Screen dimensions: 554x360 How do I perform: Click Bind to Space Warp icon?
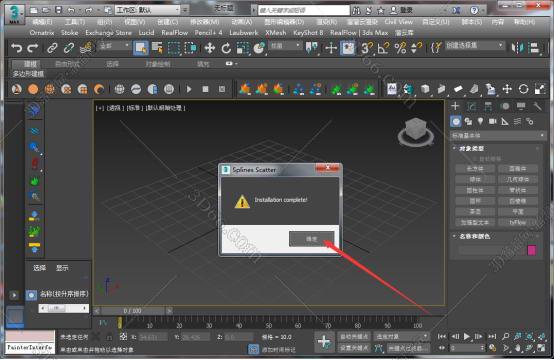click(x=86, y=48)
